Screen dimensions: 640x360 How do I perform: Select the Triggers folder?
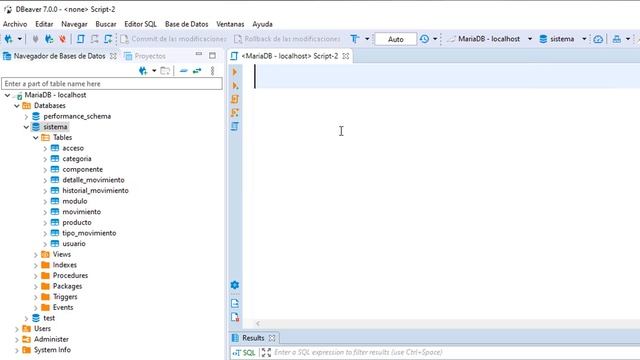pyautogui.click(x=65, y=297)
